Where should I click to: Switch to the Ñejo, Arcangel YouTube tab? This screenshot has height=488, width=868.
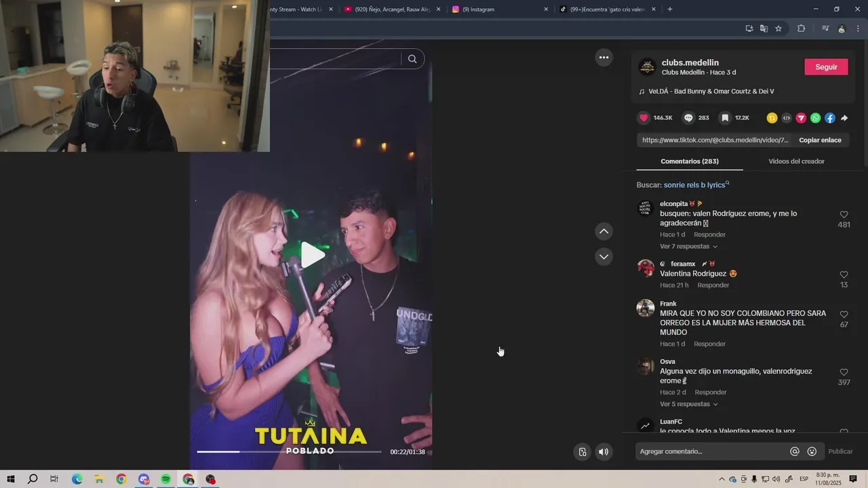click(x=392, y=9)
